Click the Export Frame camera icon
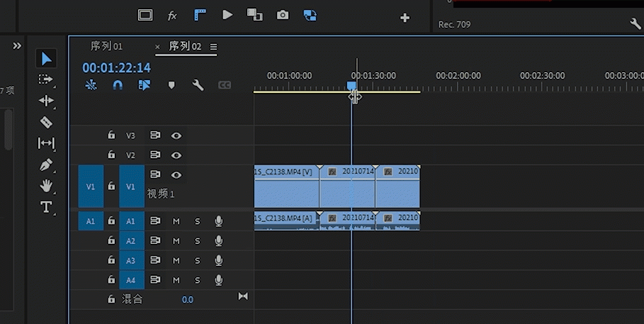644x324 pixels. (283, 15)
